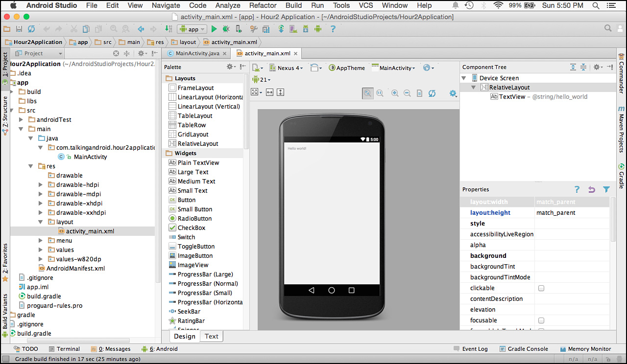Run the app with the green play icon

(215, 29)
